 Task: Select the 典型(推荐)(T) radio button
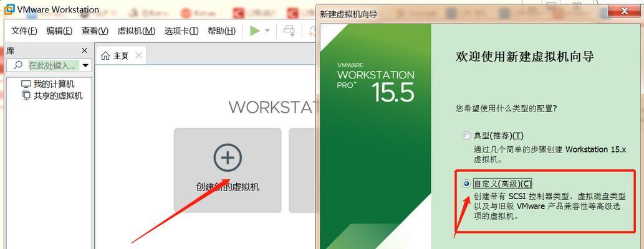pos(466,135)
